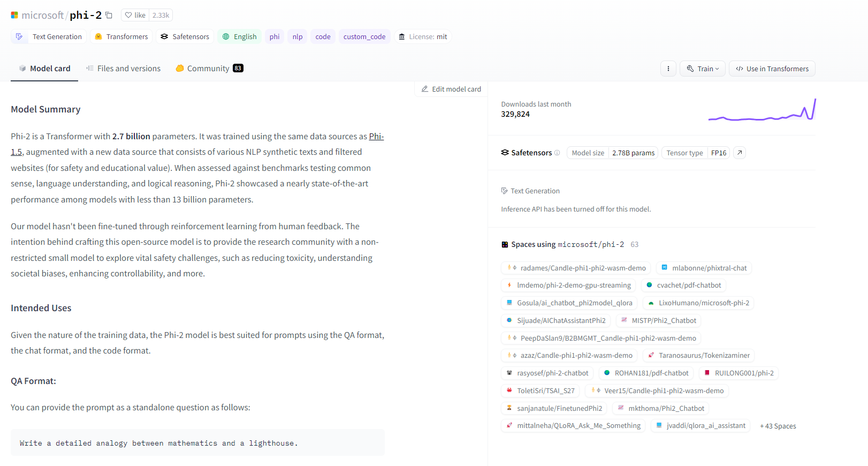Click the Model size 2.78B params badge
The height and width of the screenshot is (466, 868).
click(x=612, y=153)
